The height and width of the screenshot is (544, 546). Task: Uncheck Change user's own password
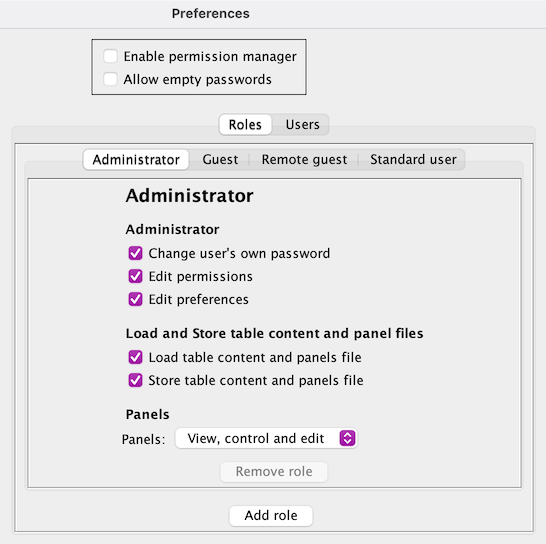(x=135, y=253)
